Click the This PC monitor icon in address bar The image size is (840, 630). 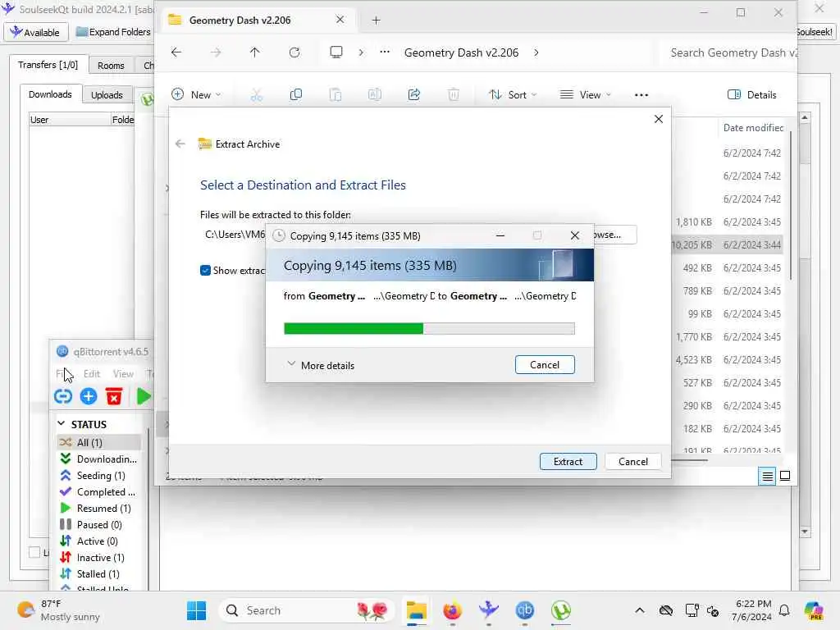(x=336, y=52)
